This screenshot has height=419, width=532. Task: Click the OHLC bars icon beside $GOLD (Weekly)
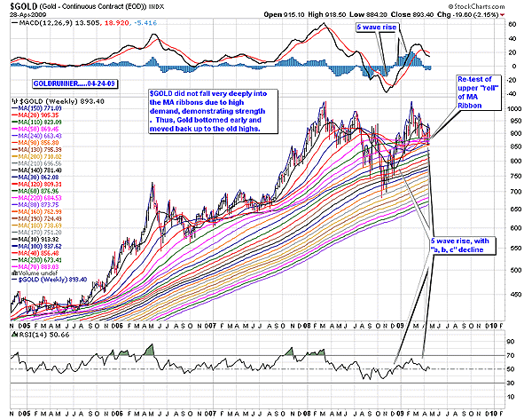(x=14, y=101)
